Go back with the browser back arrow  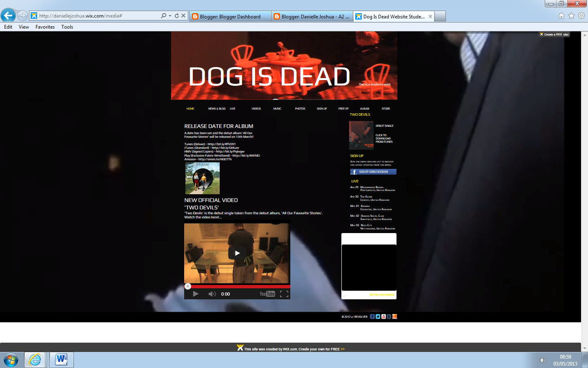[x=8, y=16]
